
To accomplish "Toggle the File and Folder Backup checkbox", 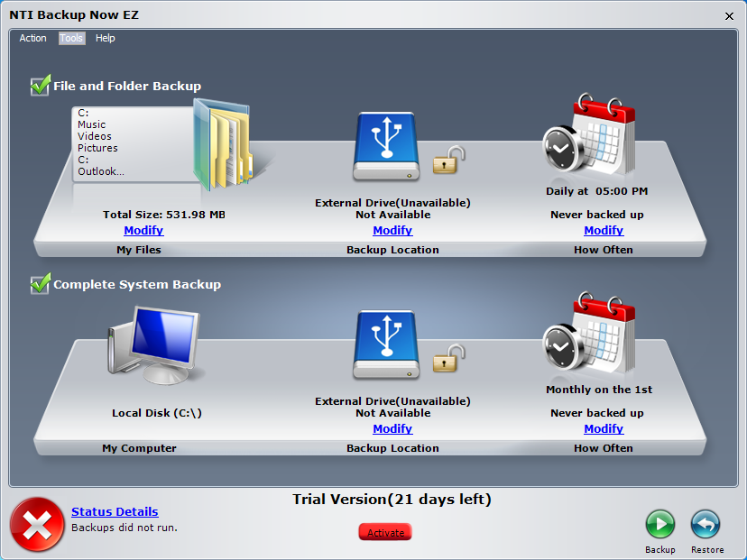I will (x=40, y=86).
